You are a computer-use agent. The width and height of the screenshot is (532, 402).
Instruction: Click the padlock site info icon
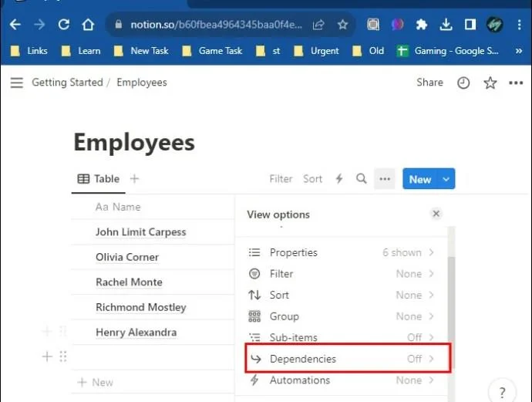[x=118, y=24]
